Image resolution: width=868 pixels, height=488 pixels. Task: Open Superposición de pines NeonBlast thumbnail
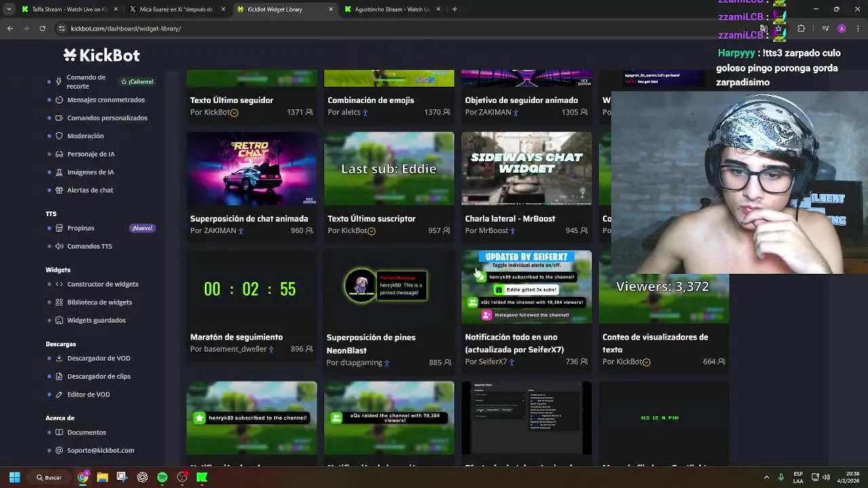pos(389,287)
